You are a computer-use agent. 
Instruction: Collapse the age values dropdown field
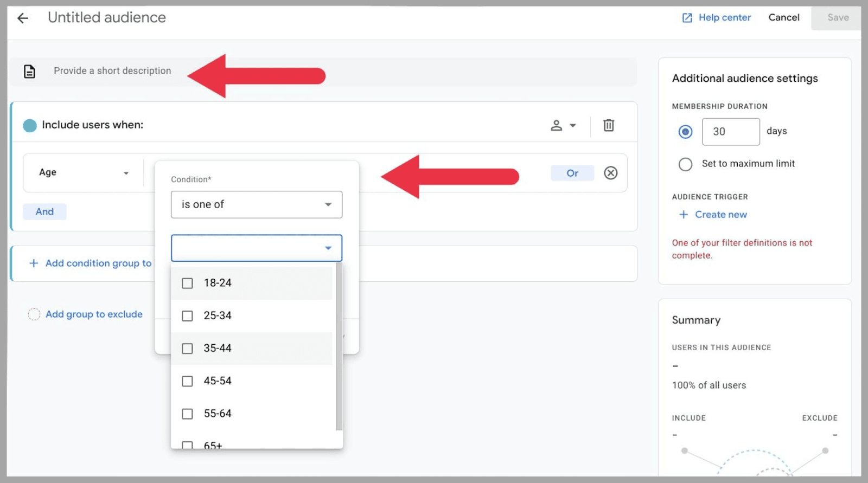point(328,248)
